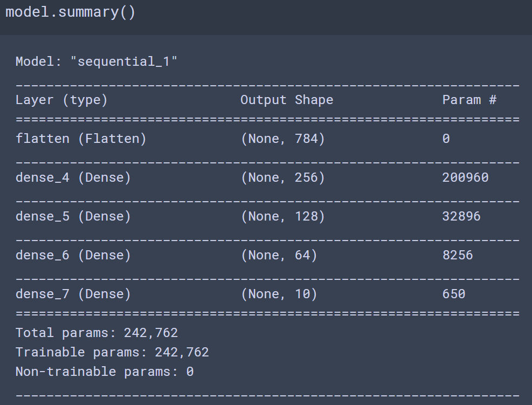The width and height of the screenshot is (532, 405).
Task: Select the dense_6 (Dense) layer name
Action: point(73,255)
